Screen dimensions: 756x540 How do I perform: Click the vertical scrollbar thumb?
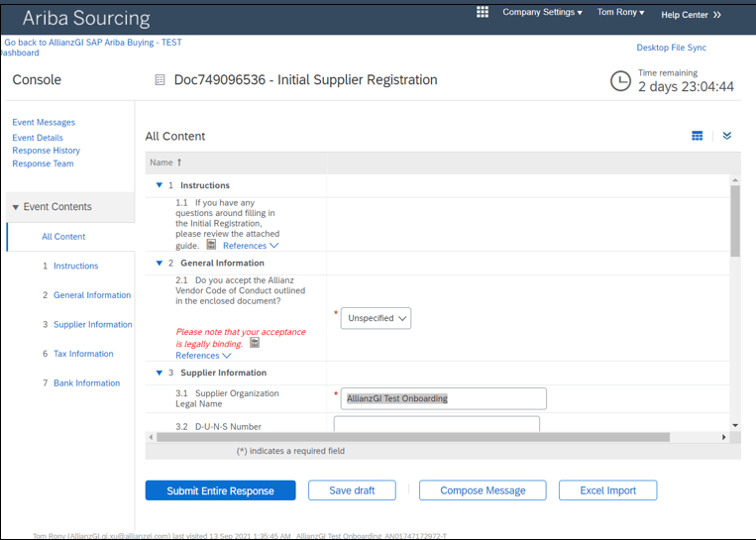point(735,221)
